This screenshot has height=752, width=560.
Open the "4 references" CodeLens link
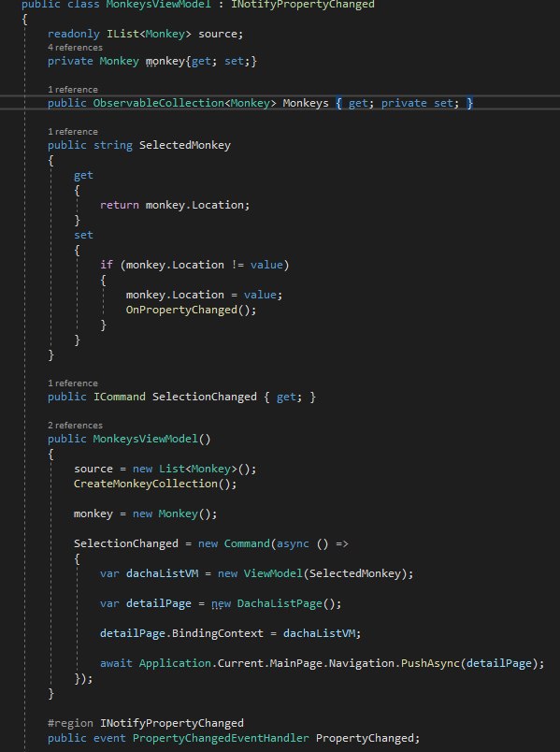click(75, 48)
